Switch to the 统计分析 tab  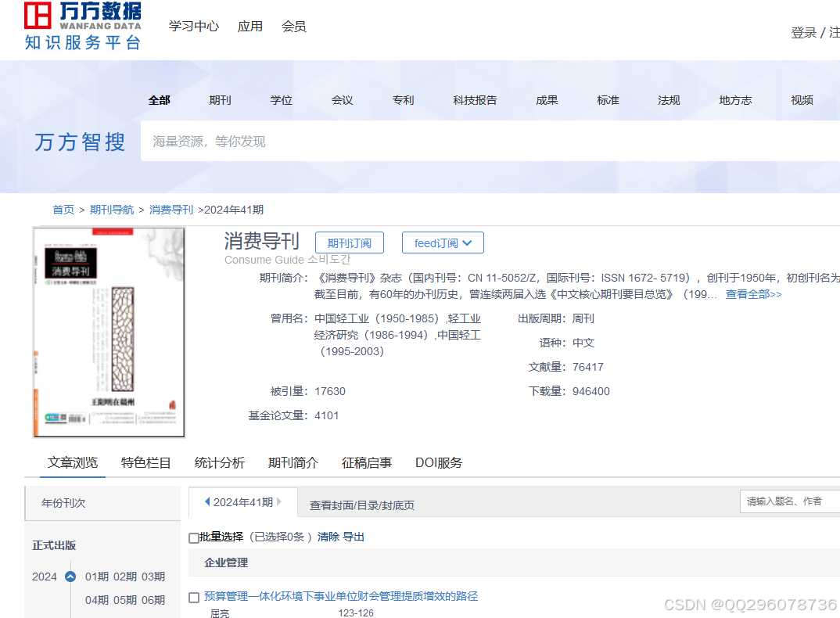[220, 462]
